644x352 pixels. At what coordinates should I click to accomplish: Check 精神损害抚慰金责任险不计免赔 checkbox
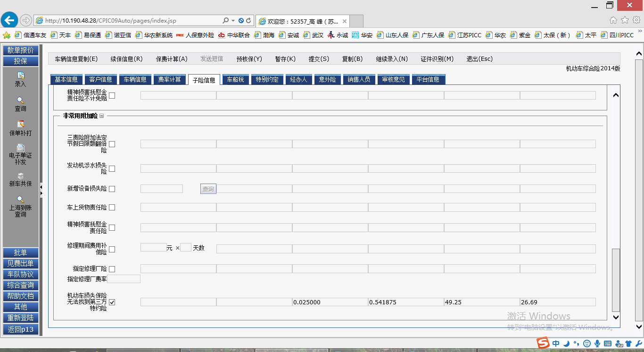click(x=112, y=96)
